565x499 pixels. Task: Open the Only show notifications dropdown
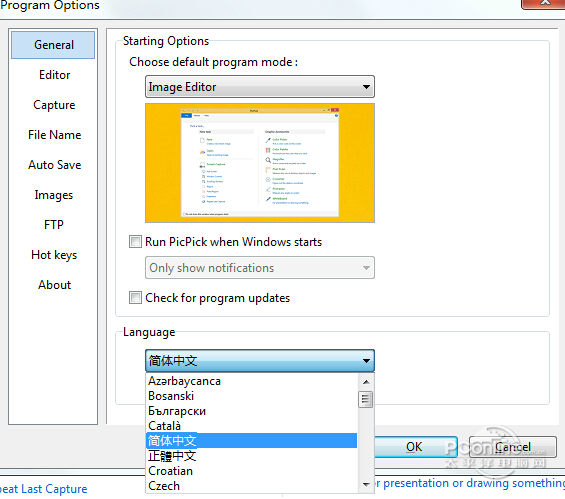[260, 268]
